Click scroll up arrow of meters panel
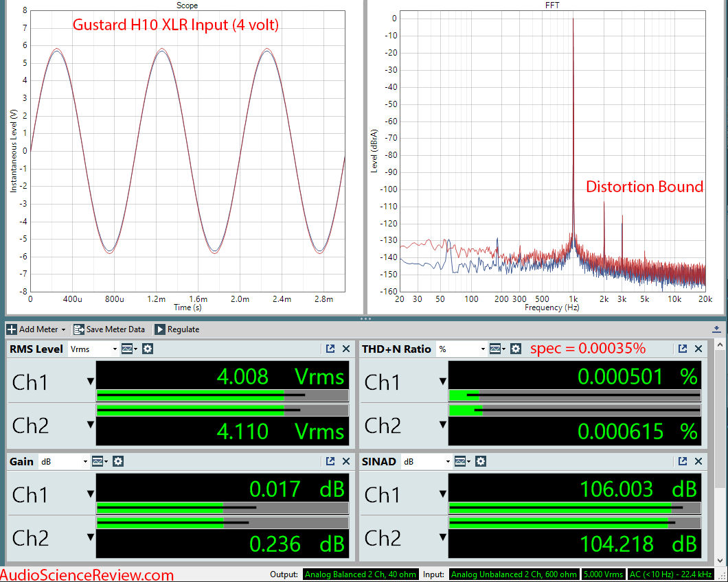 point(720,345)
